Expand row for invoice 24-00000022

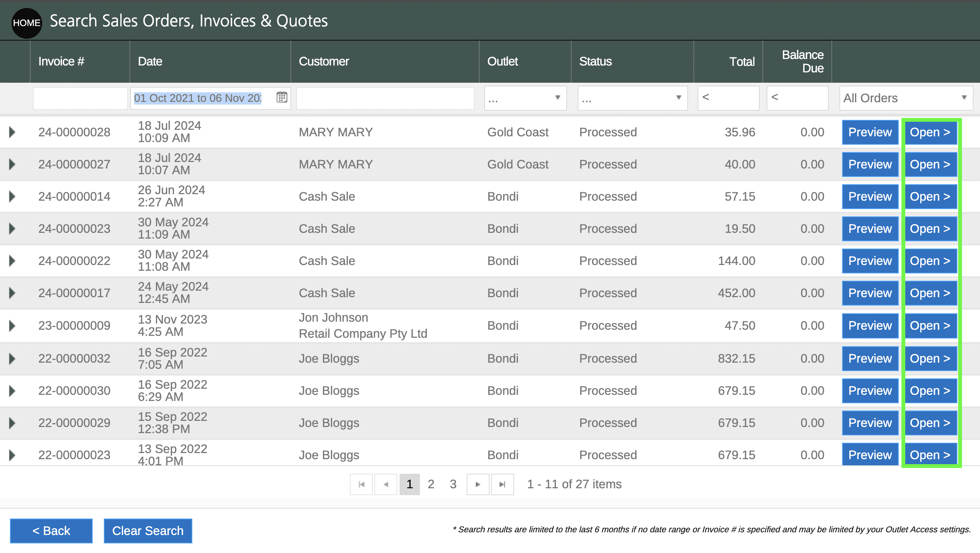[x=12, y=261]
